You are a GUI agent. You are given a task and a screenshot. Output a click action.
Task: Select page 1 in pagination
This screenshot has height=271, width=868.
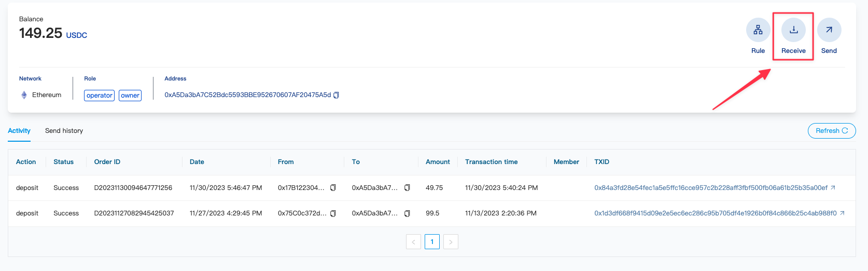point(432,242)
